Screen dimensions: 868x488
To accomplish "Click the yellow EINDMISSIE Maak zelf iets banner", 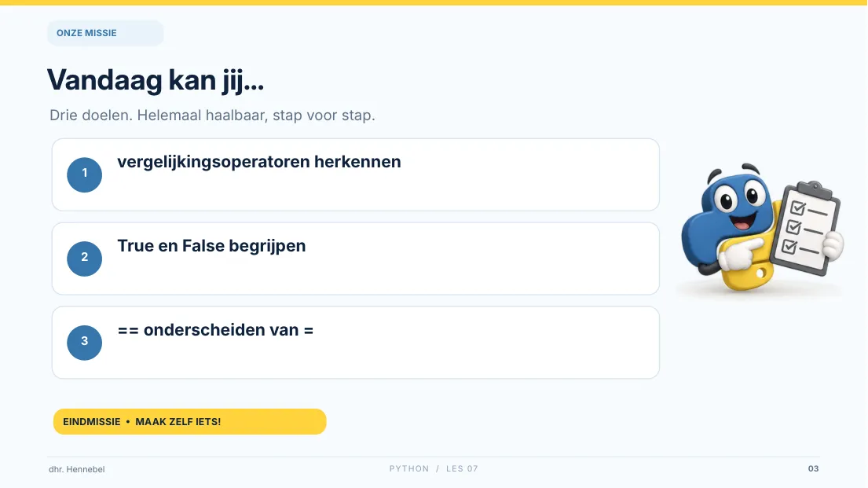I will (x=190, y=421).
